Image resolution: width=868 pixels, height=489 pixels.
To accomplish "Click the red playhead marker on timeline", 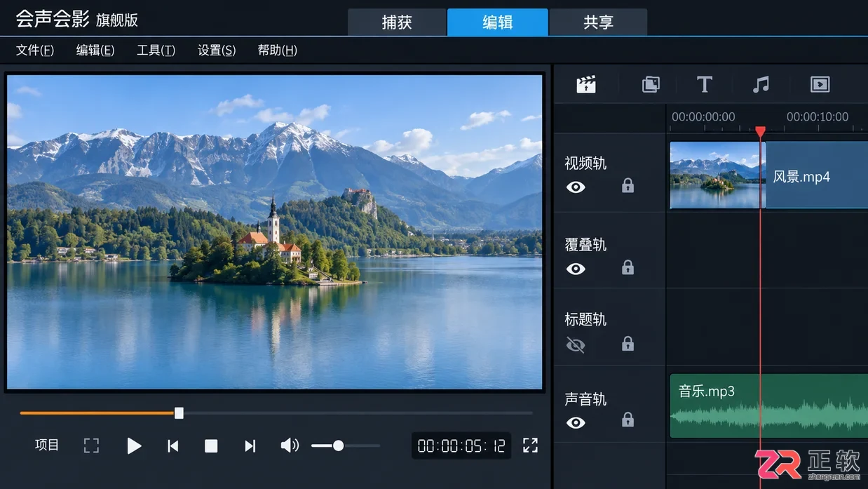I will coord(760,132).
